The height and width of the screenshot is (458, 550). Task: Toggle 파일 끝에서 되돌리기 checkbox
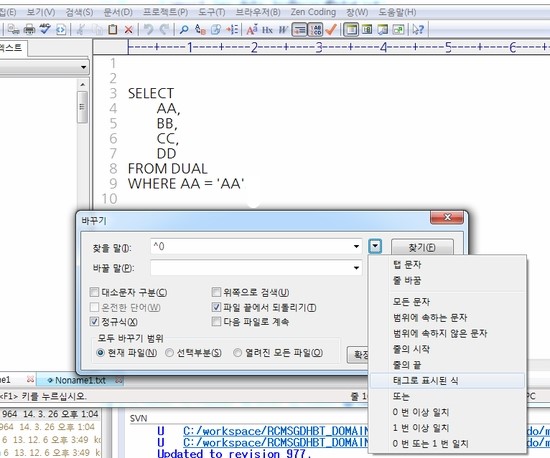pos(216,307)
